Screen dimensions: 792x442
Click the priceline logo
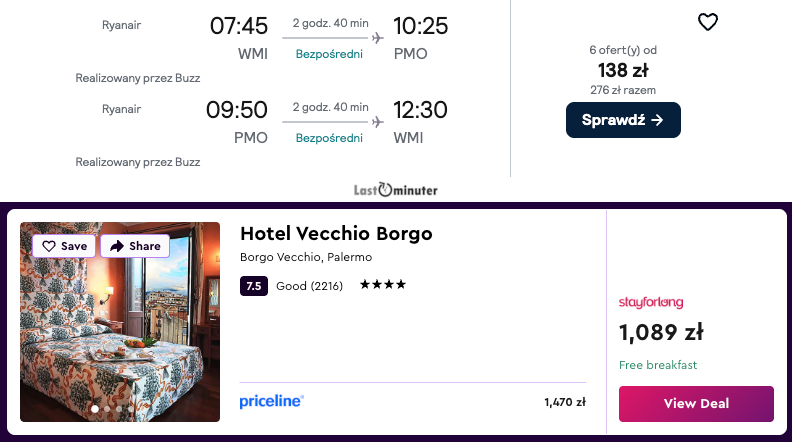pyautogui.click(x=272, y=402)
